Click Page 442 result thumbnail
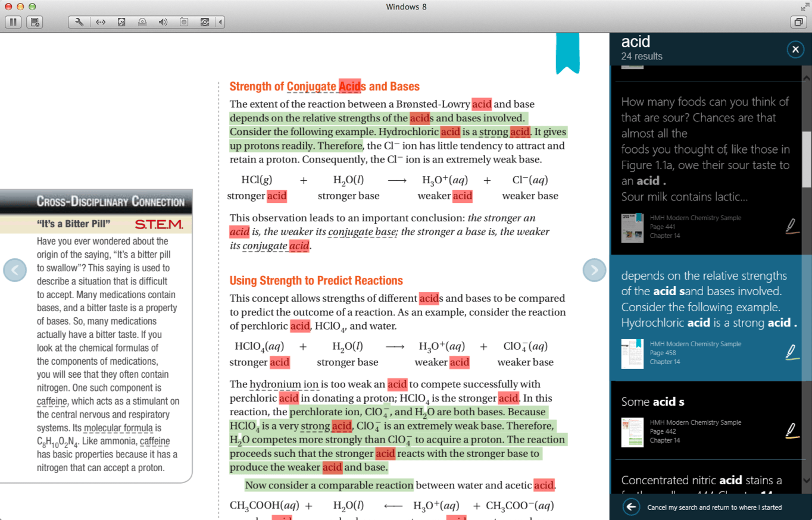The image size is (812, 520). pyautogui.click(x=632, y=432)
